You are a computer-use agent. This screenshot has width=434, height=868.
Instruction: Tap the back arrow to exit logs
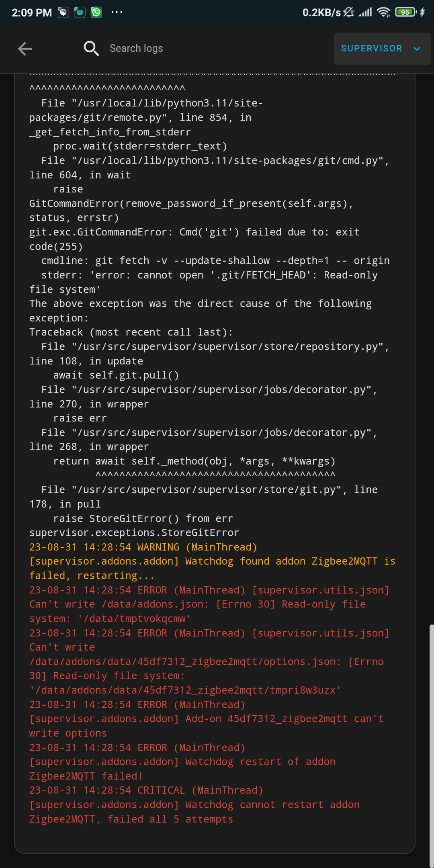click(x=25, y=48)
